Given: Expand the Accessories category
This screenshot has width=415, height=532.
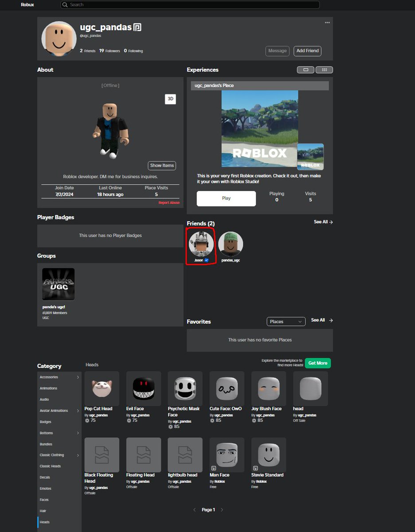Looking at the screenshot, I should click(x=59, y=377).
